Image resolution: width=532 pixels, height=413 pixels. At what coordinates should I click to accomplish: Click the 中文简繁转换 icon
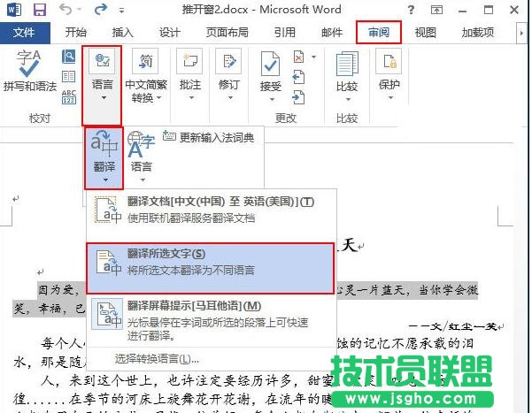(x=145, y=61)
